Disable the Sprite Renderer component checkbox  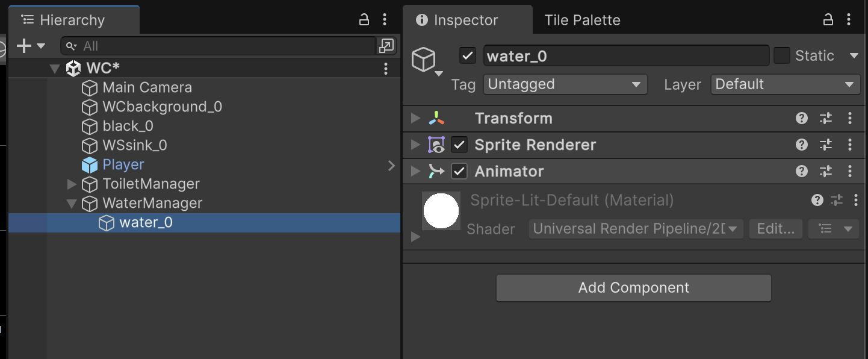click(x=459, y=145)
